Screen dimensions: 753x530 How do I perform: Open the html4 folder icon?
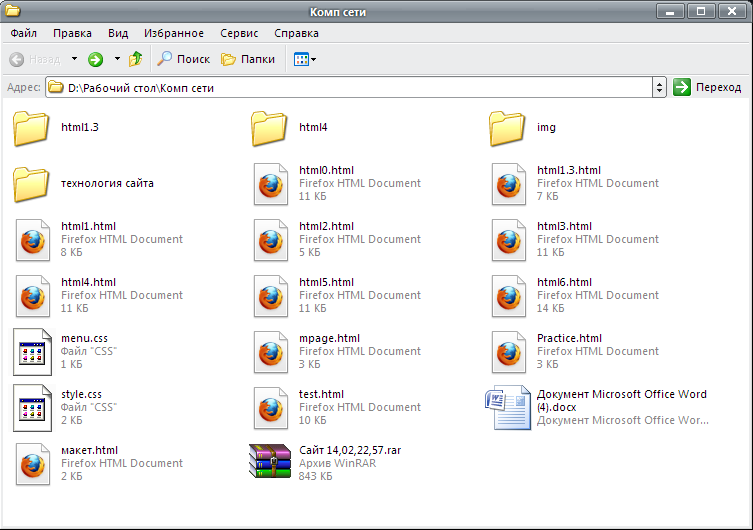[x=269, y=128]
